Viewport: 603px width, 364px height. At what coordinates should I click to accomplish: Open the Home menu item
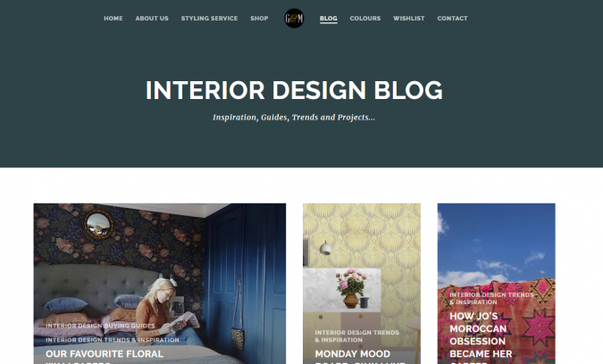(113, 19)
